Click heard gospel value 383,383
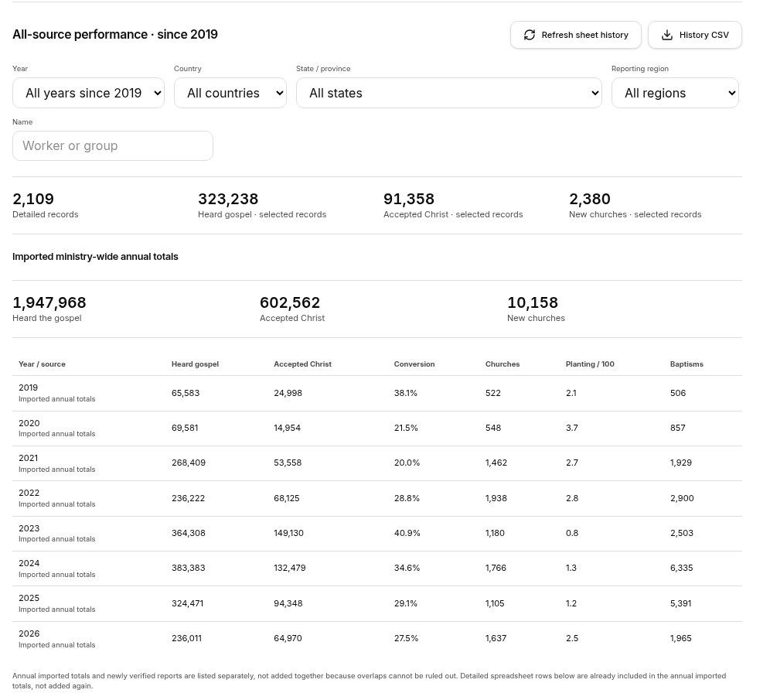The image size is (770, 700). tap(188, 568)
